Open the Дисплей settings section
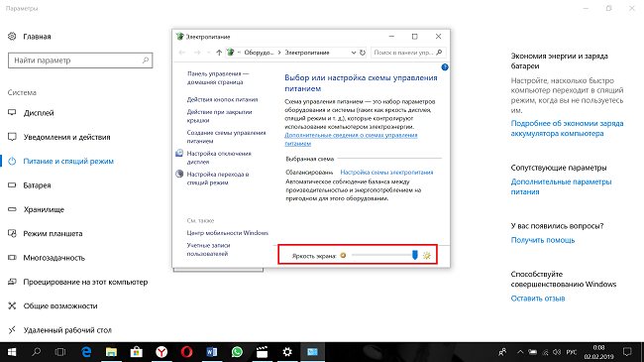The image size is (644, 362). [x=32, y=113]
